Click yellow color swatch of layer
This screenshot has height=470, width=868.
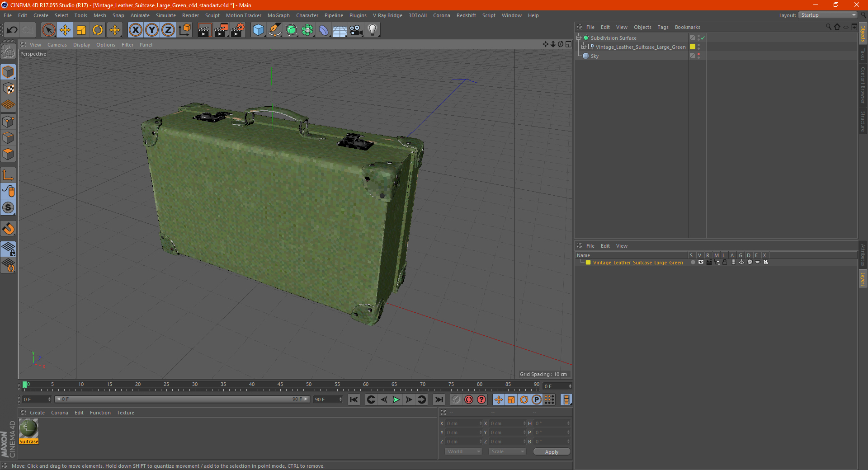[x=588, y=263]
